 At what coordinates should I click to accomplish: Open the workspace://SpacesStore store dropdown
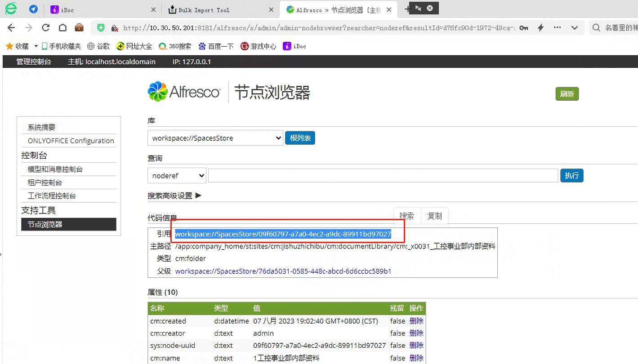pos(215,138)
